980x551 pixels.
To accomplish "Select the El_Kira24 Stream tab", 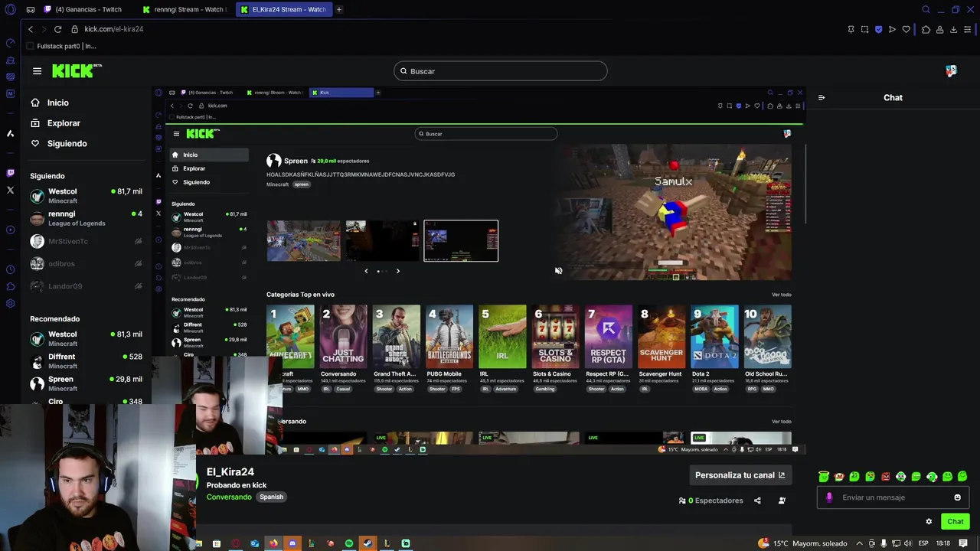I will [284, 9].
